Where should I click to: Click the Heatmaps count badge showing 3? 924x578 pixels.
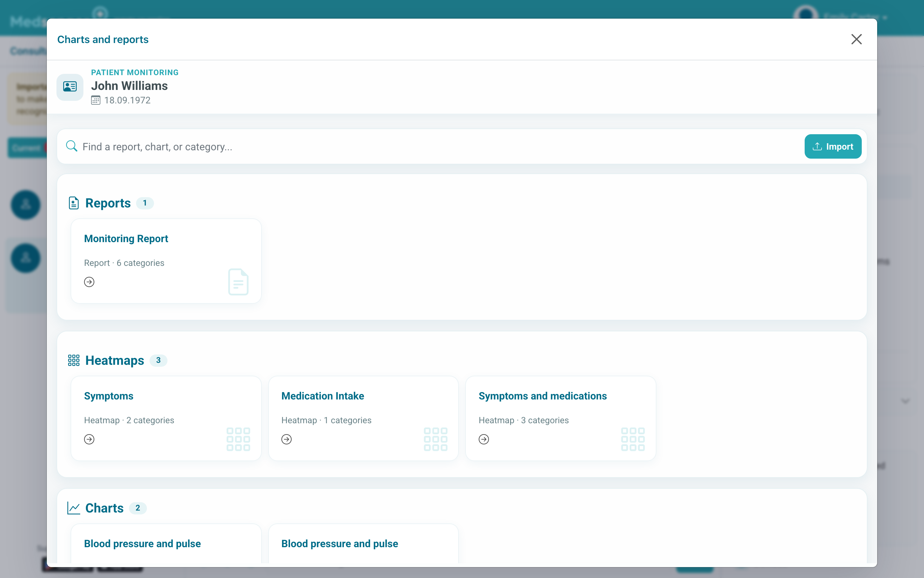(158, 360)
